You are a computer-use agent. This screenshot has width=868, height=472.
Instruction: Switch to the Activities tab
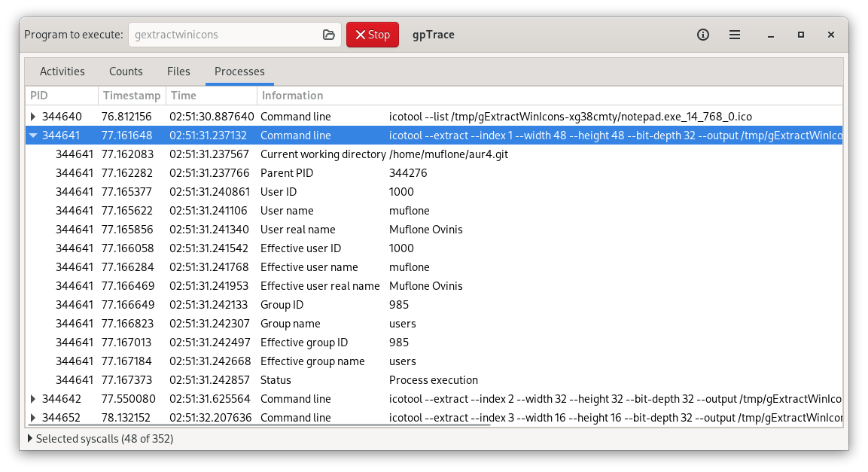pos(62,72)
